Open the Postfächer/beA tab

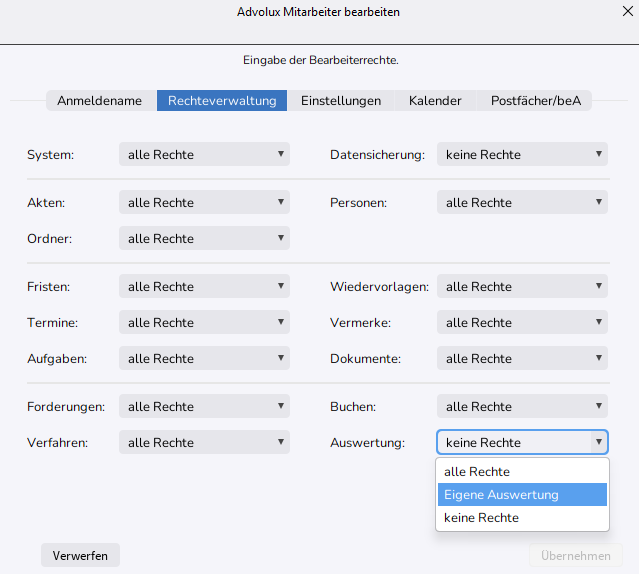click(x=535, y=100)
